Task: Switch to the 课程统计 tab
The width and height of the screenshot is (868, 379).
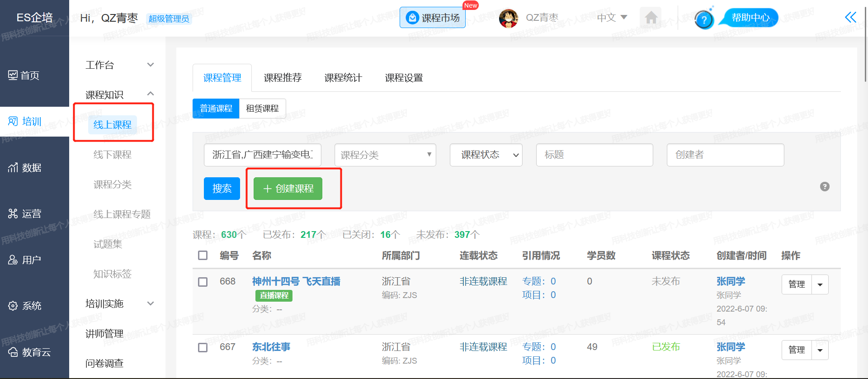Action: pos(343,78)
